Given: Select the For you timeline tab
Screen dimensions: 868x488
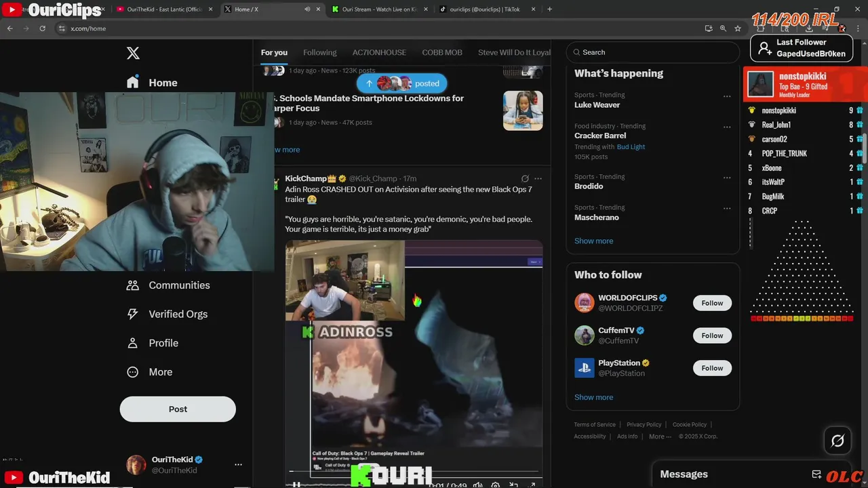Looking at the screenshot, I should (x=274, y=52).
